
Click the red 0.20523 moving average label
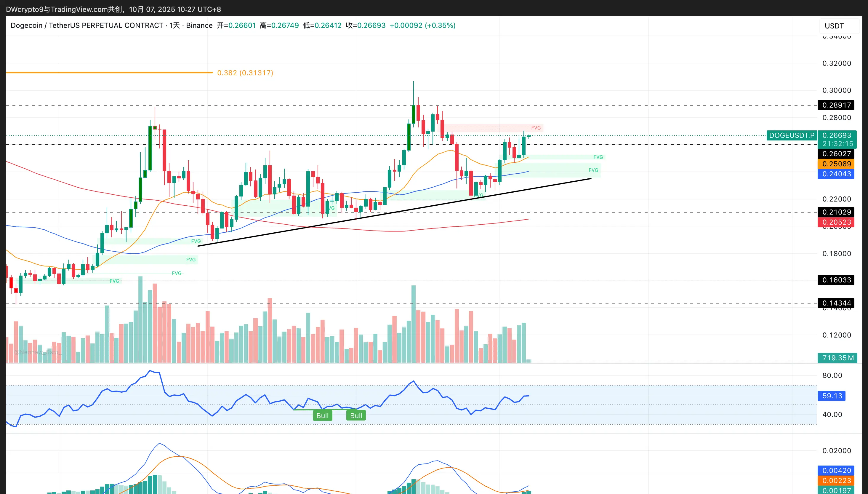pos(836,222)
